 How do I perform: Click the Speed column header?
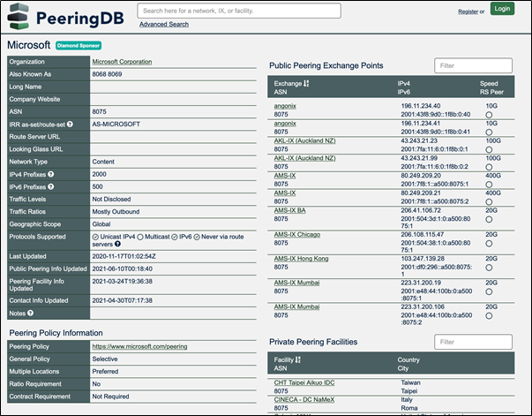pyautogui.click(x=489, y=84)
